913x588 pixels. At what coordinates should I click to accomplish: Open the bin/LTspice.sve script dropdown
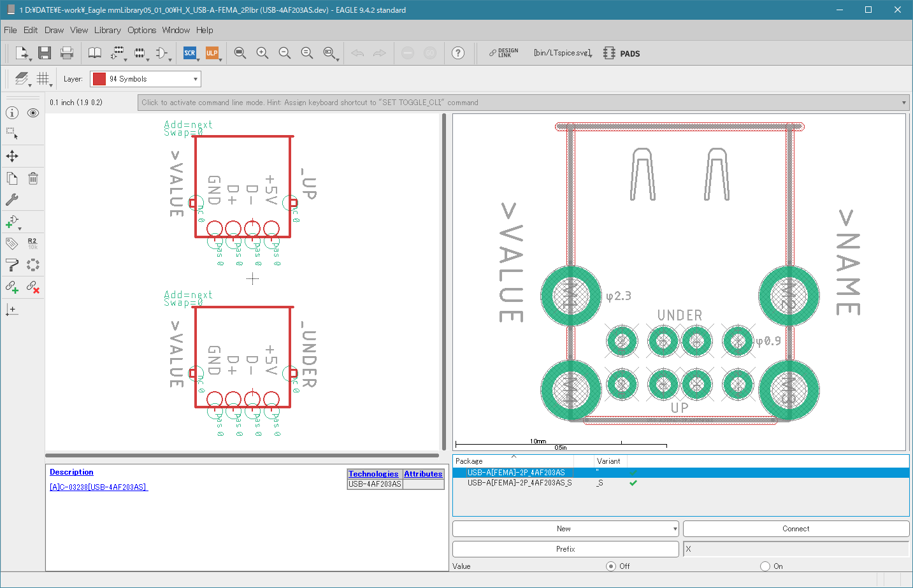tap(563, 53)
